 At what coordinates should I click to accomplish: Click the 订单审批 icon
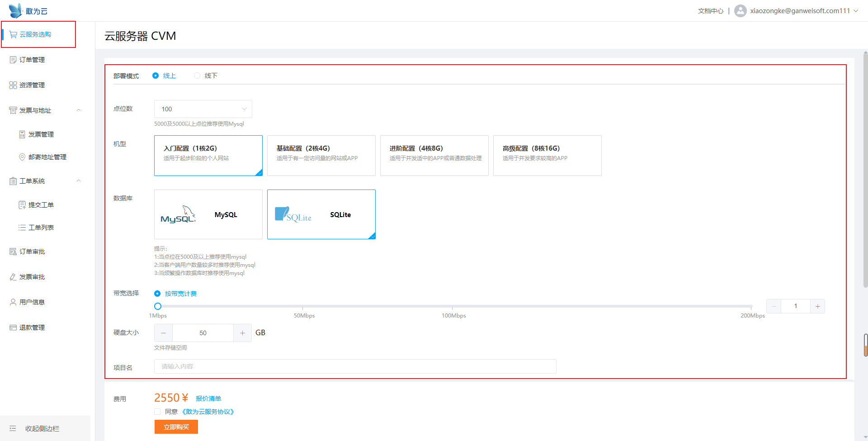(x=13, y=251)
